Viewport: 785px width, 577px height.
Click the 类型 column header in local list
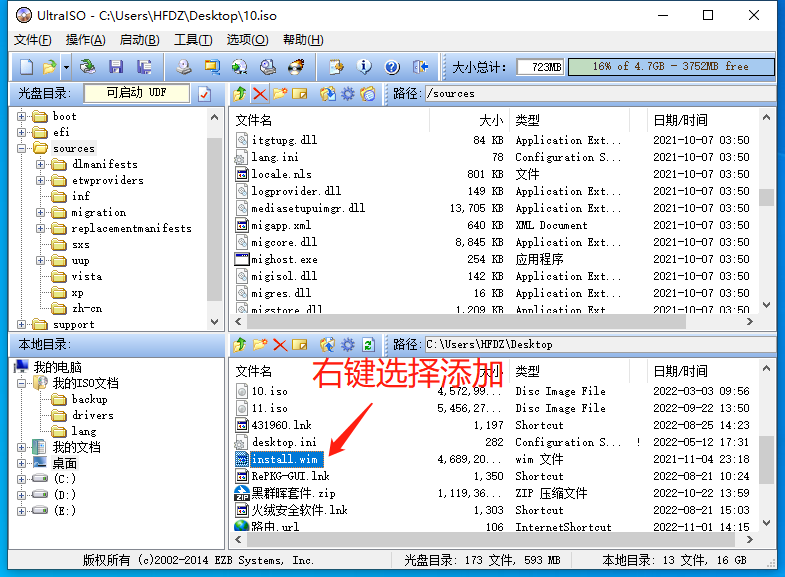528,371
